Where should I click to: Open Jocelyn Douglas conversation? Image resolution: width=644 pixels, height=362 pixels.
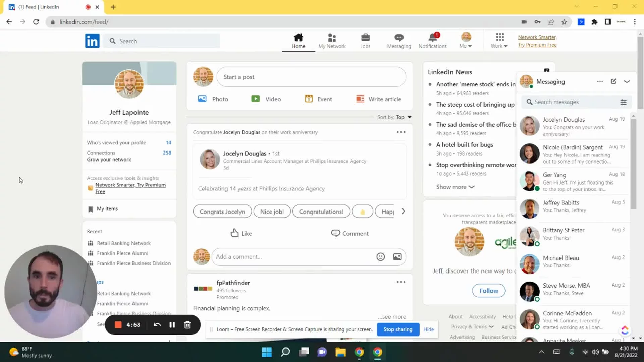pos(573,126)
